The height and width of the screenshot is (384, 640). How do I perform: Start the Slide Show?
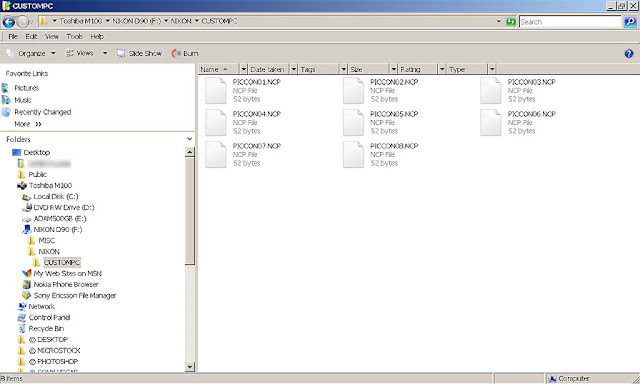139,53
